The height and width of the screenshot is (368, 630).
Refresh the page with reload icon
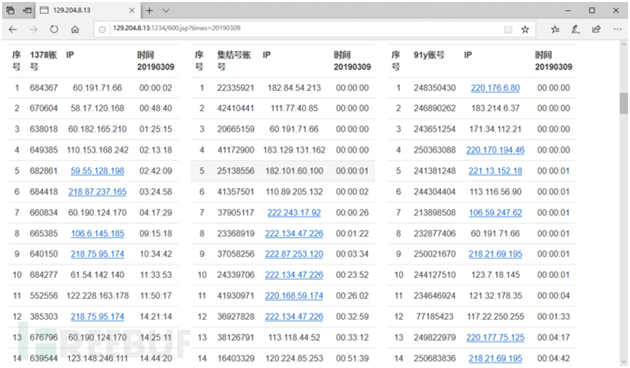tap(54, 29)
